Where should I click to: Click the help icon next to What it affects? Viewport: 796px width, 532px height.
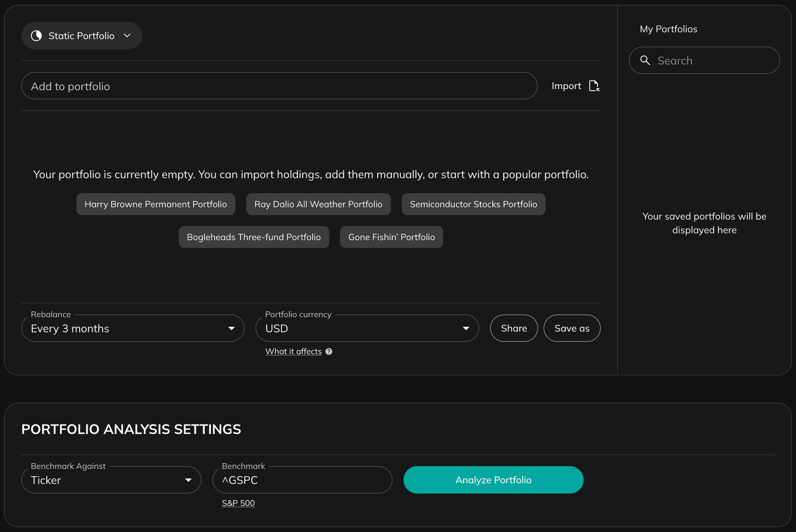(x=329, y=351)
